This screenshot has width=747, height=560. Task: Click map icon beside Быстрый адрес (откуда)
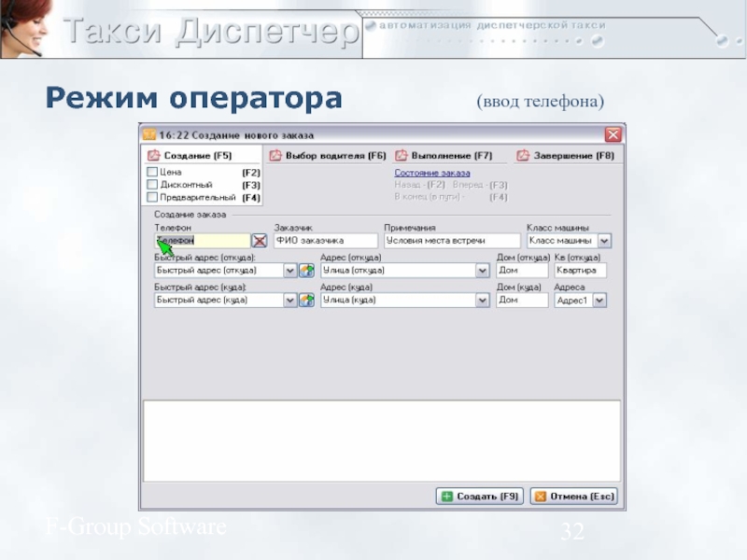[306, 271]
